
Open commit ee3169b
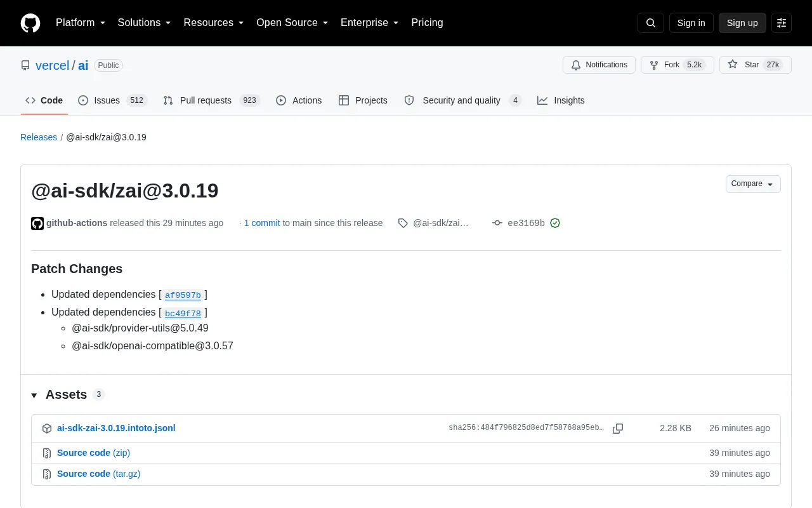click(526, 224)
